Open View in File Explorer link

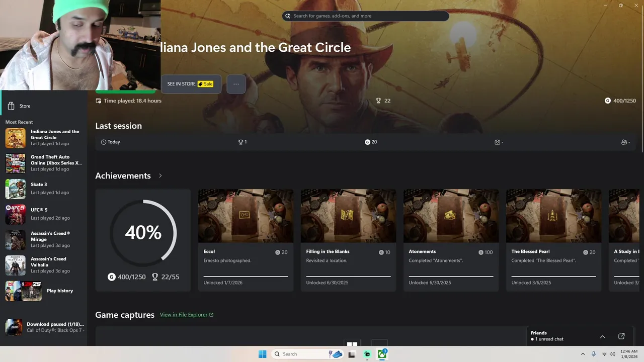click(183, 315)
